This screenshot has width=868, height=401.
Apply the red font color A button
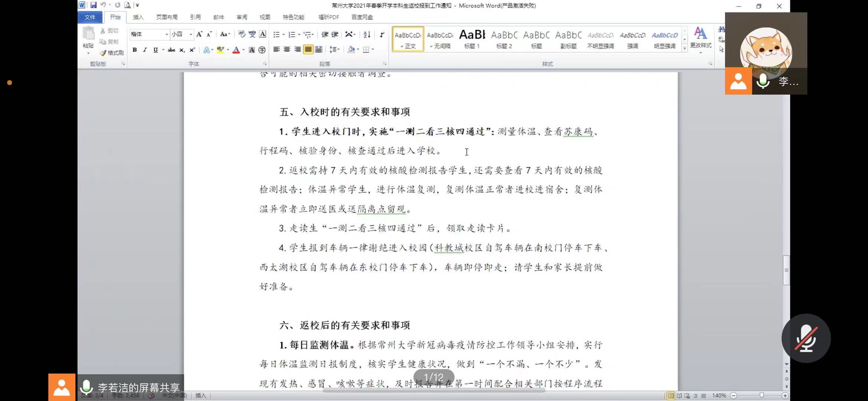236,50
